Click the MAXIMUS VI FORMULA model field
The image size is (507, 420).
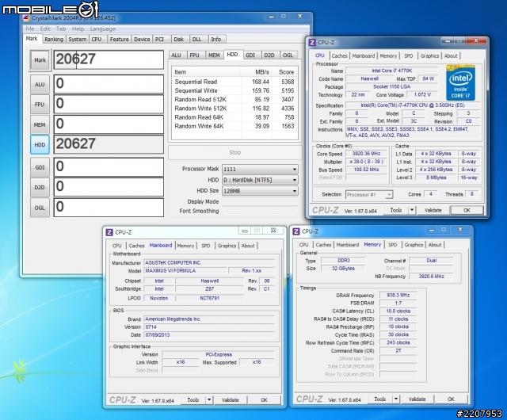pyautogui.click(x=185, y=271)
